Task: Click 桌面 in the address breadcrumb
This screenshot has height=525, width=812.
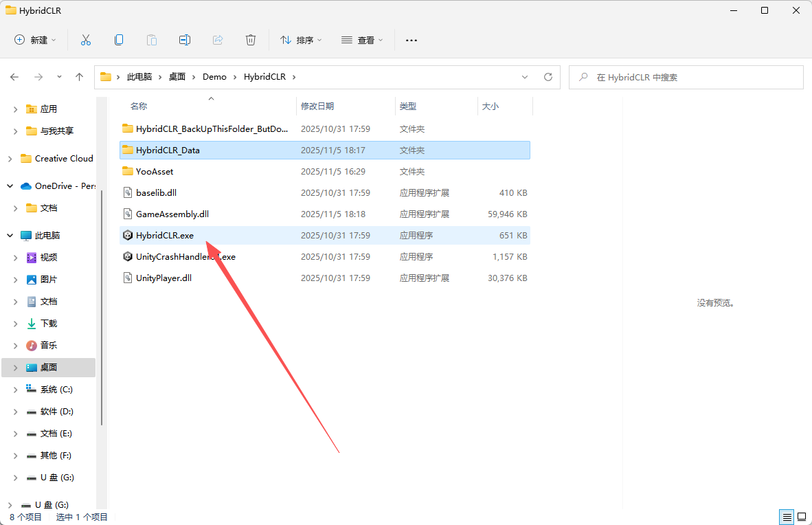Action: tap(177, 77)
